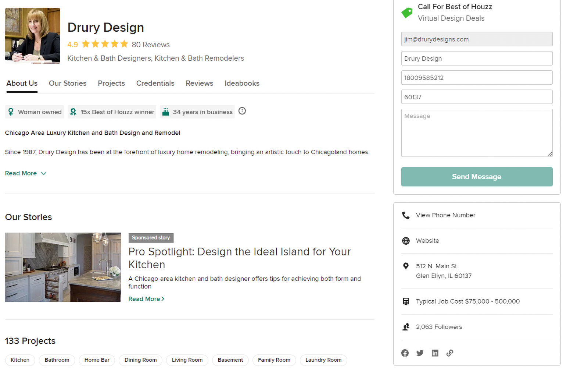The height and width of the screenshot is (368, 588).
Task: Click the map pin location icon
Action: [x=406, y=266]
